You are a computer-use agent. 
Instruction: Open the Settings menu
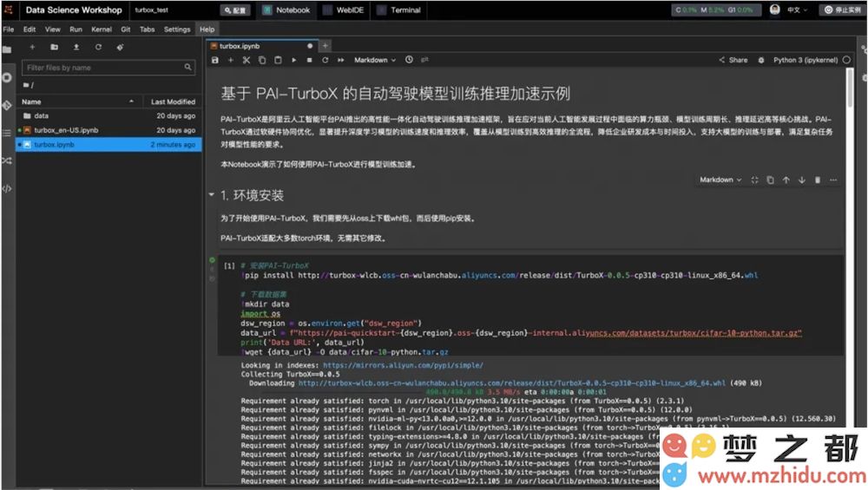pyautogui.click(x=177, y=29)
